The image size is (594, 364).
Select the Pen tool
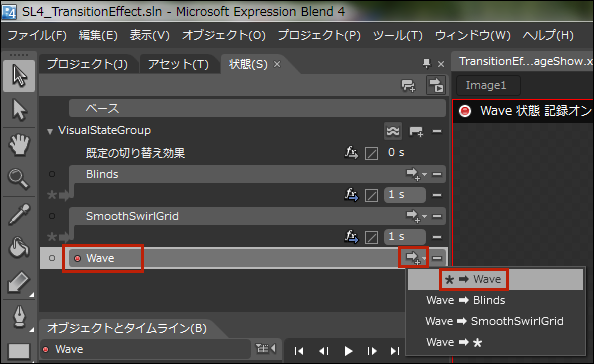(x=19, y=316)
